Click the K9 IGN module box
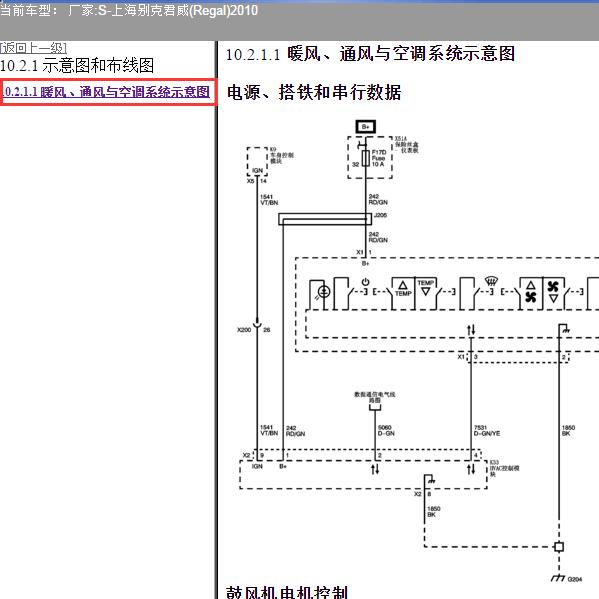 [257, 161]
